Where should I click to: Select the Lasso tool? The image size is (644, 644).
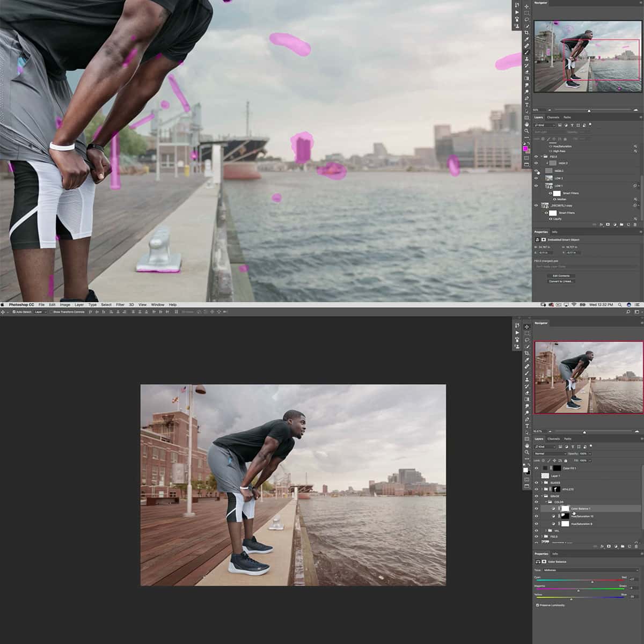point(527,340)
